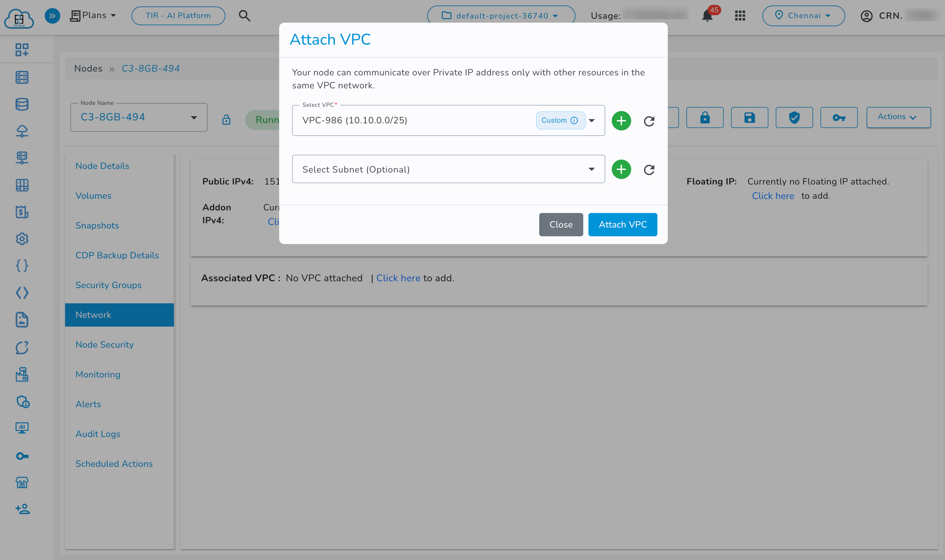Open the Select Subnet (Optional) dropdown
The height and width of the screenshot is (560, 945).
tap(592, 169)
